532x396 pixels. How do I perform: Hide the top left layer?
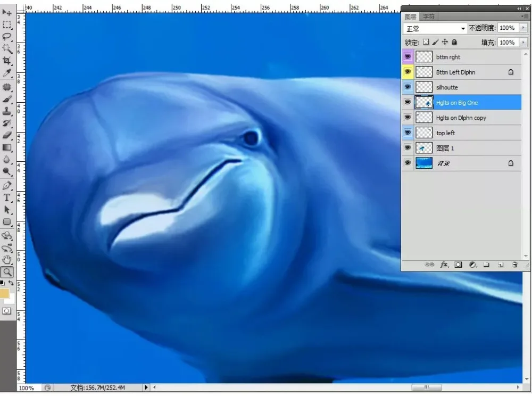[x=408, y=133]
